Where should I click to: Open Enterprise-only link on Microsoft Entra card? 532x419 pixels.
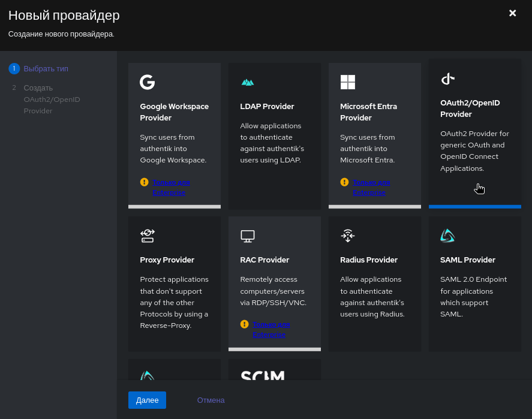point(371,187)
